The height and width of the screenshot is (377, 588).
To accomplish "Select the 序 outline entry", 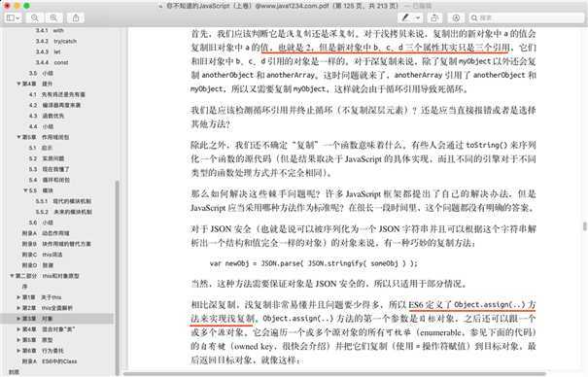I will pos(24,287).
